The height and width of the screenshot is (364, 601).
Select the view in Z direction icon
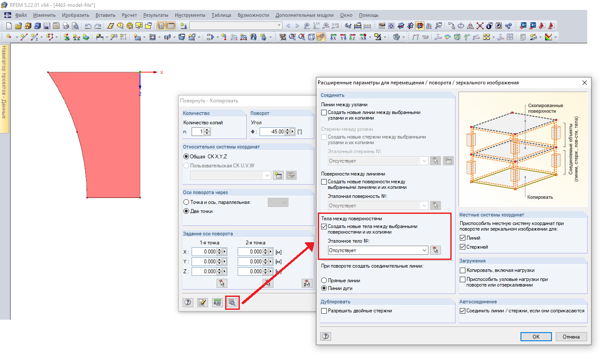(353, 37)
